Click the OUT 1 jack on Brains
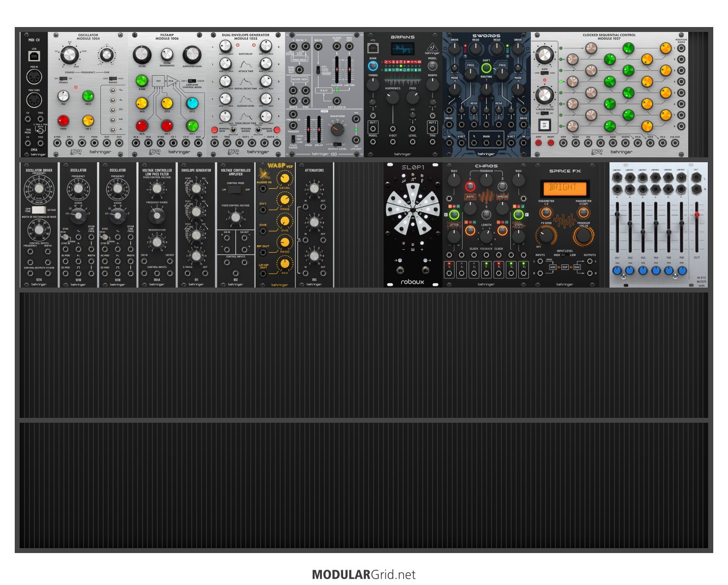Image resolution: width=728 pixels, height=585 pixels. pos(373,129)
